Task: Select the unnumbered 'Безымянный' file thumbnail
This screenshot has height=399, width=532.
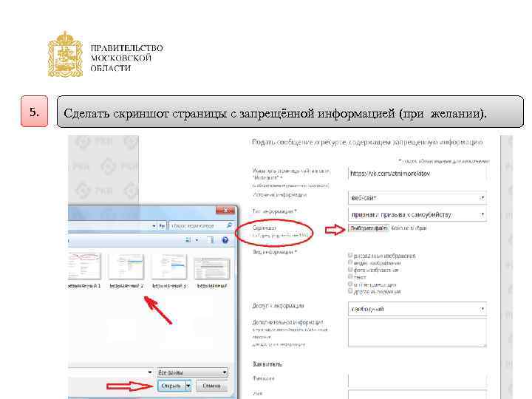Action: pos(212,268)
